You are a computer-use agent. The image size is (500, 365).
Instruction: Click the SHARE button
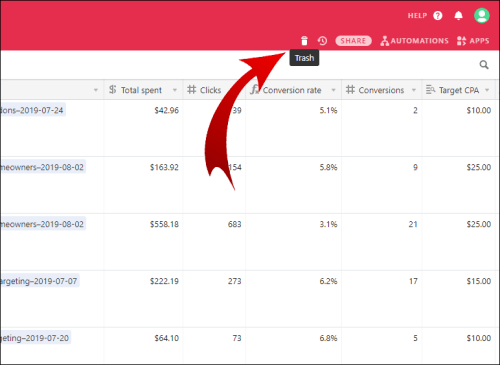(353, 41)
